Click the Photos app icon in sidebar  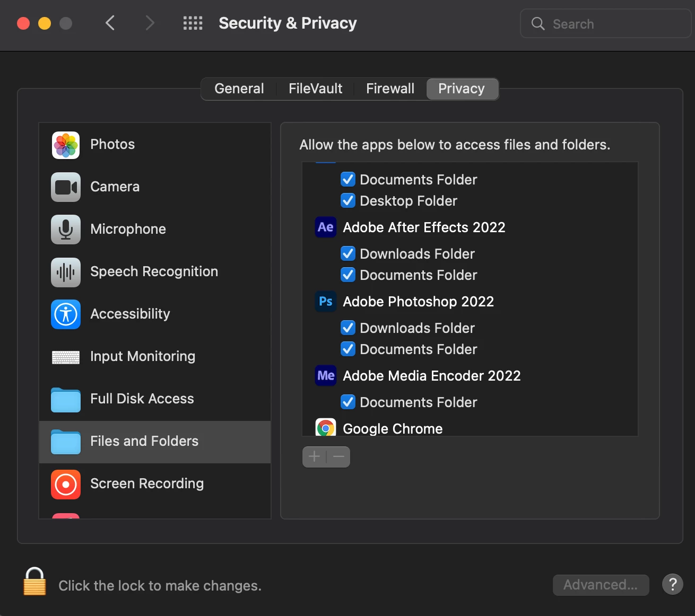tap(66, 145)
